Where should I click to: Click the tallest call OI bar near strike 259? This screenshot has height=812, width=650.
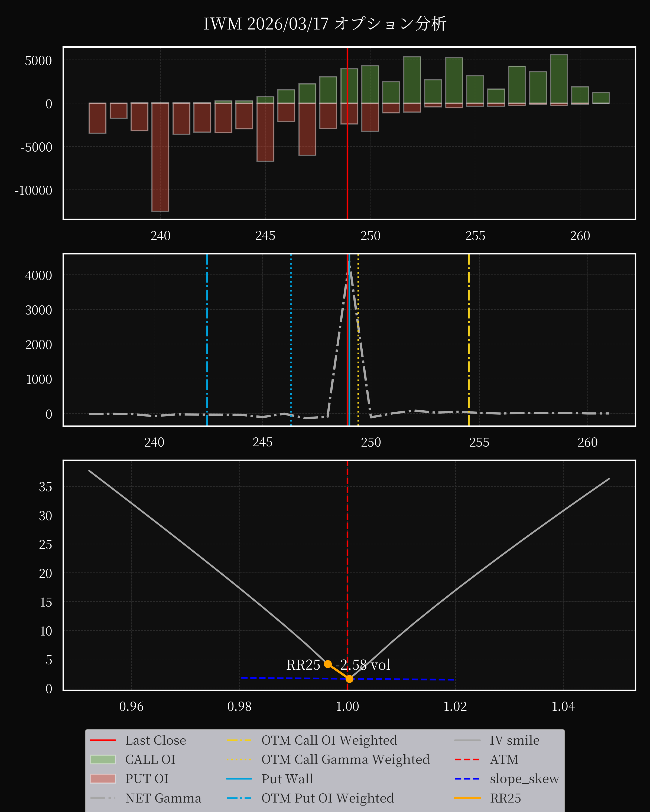559,79
